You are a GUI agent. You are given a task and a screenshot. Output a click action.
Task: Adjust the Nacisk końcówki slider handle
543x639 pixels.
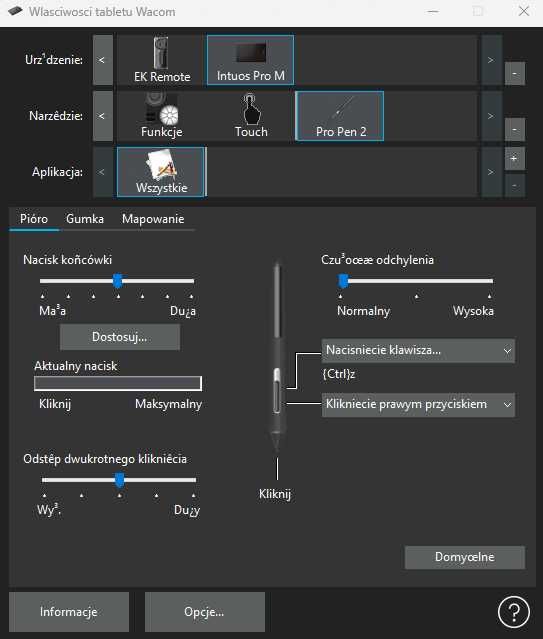(x=117, y=281)
